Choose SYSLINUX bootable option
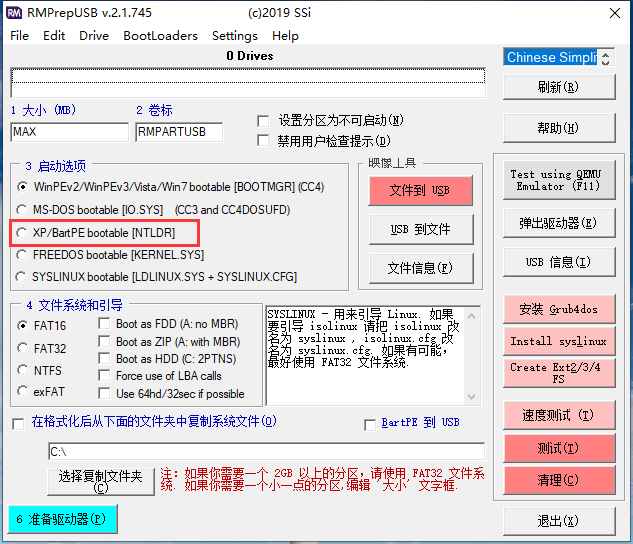This screenshot has width=633, height=544. point(24,277)
